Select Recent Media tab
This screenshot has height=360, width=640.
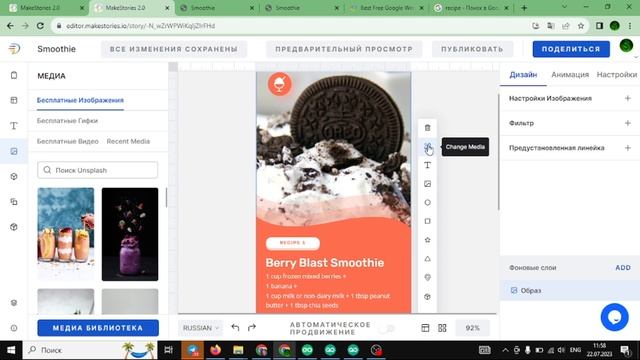click(128, 141)
